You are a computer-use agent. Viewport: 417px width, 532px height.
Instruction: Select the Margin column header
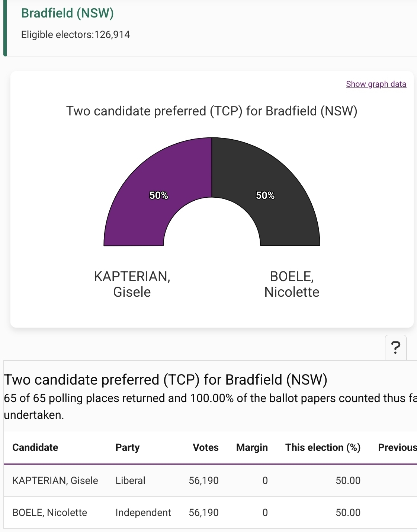click(252, 447)
